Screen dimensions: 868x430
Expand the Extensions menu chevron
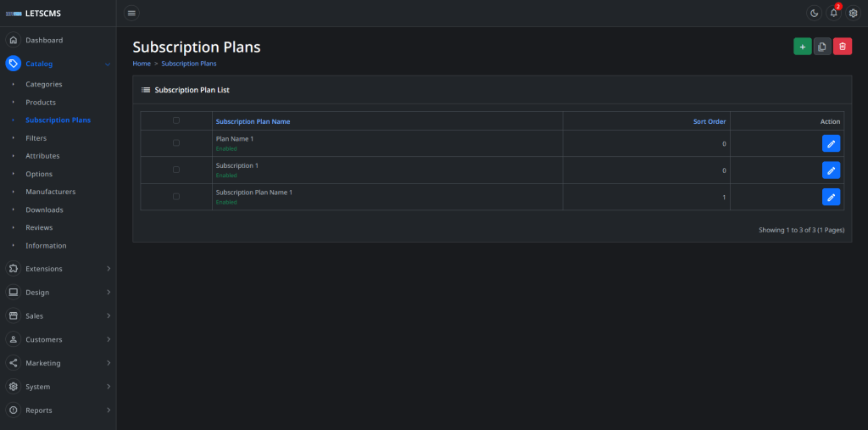[x=108, y=269]
